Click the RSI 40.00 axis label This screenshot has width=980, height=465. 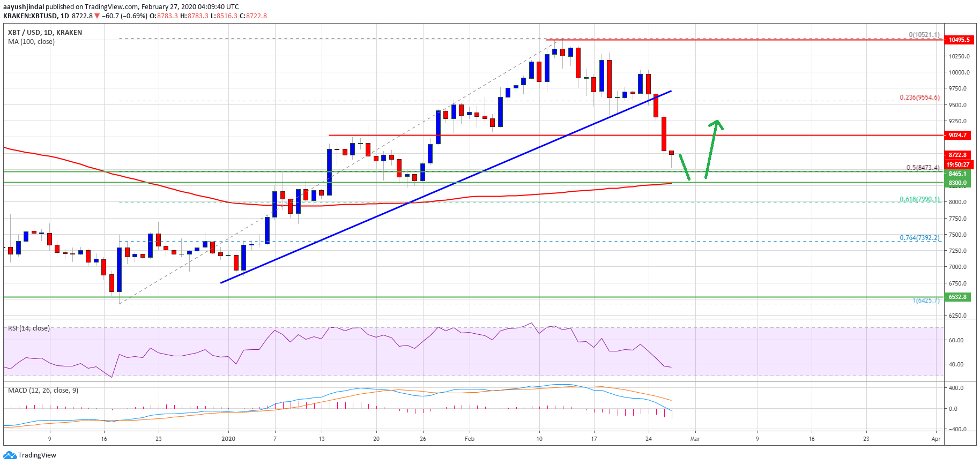[x=956, y=364]
